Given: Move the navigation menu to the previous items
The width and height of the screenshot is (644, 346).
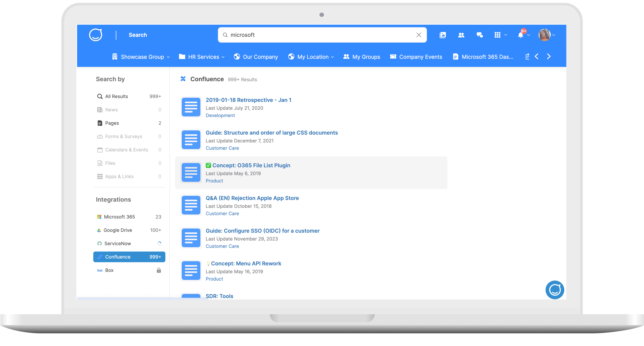Looking at the screenshot, I should click(536, 56).
